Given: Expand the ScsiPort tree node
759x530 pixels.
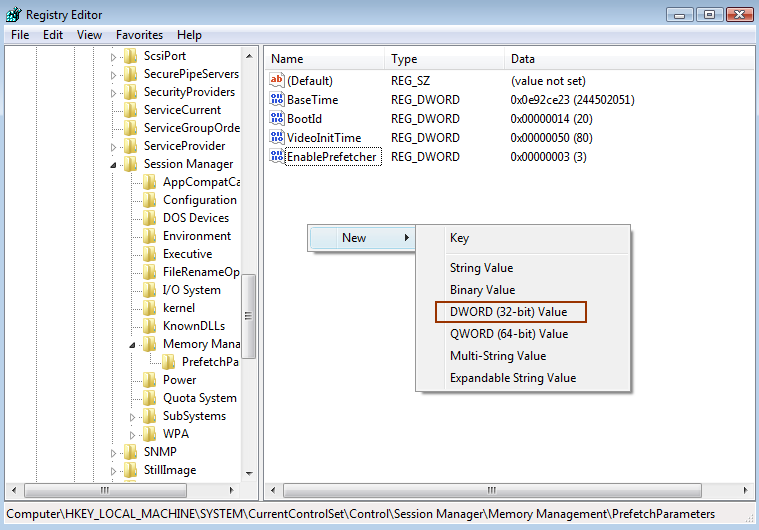Looking at the screenshot, I should pyautogui.click(x=113, y=57).
